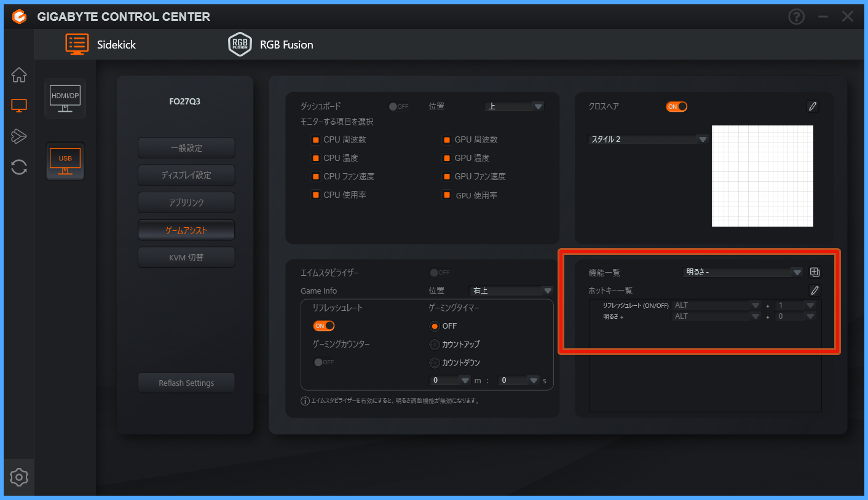The image size is (868, 500).
Task: Click the info icon beside aim stabilizer note
Action: [305, 401]
